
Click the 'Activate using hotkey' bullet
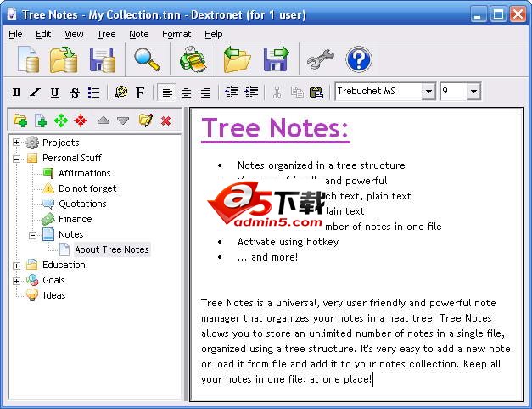point(288,242)
